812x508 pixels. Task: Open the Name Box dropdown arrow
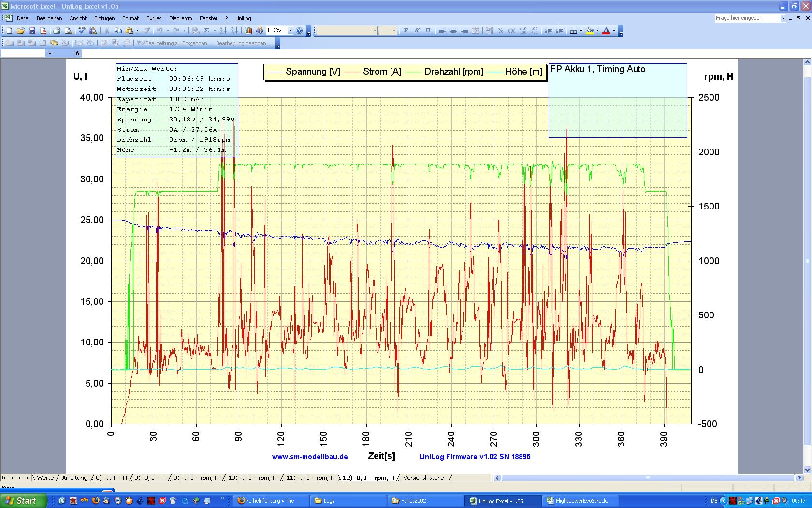pos(49,54)
